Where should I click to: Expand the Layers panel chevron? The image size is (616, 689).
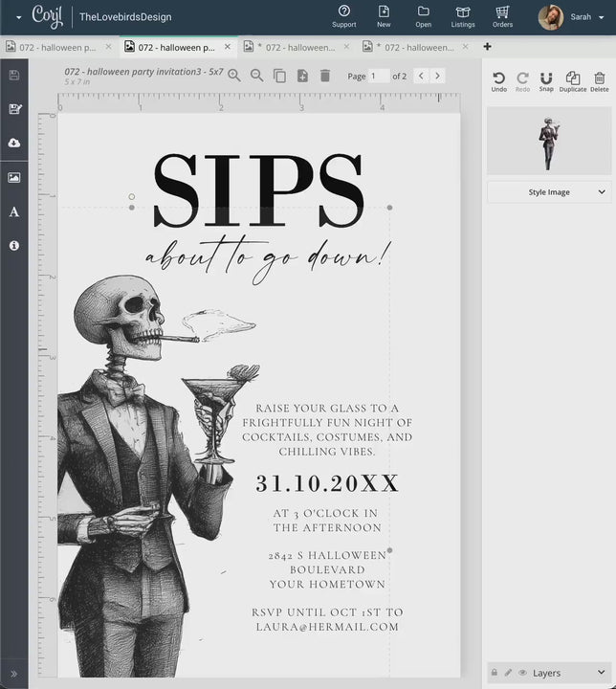(601, 673)
